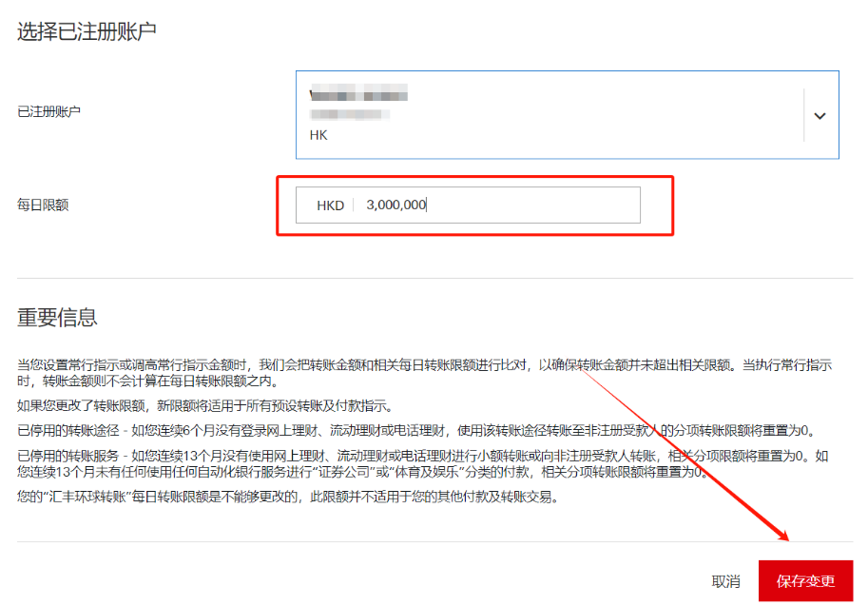Click paragraph starting 如果您更改了转账限额
Screen dimensions: 868x606
pyautogui.click(x=204, y=405)
